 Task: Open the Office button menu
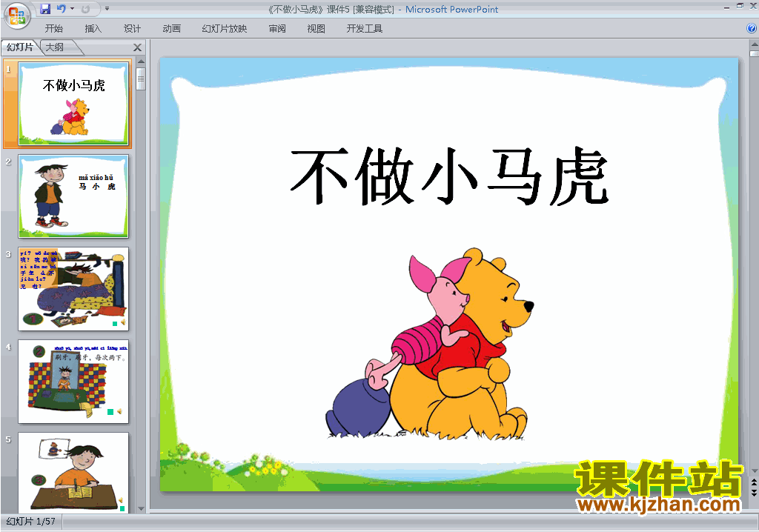coord(17,16)
